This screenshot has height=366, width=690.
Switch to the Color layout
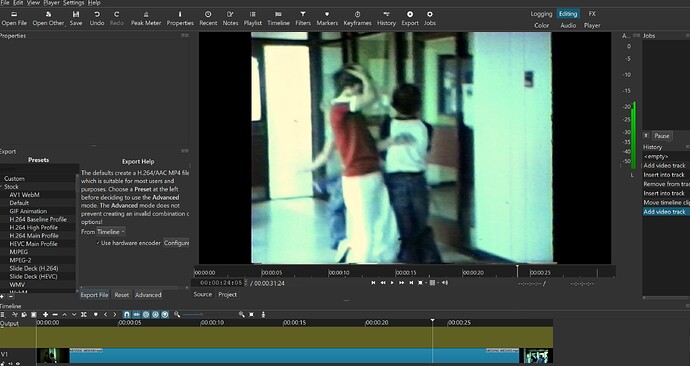[541, 26]
